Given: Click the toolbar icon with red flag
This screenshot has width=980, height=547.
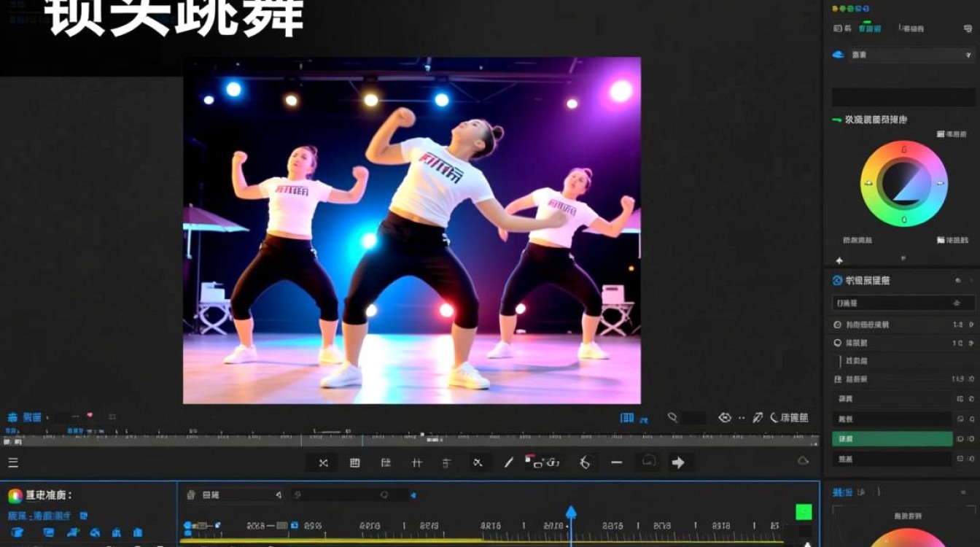Looking at the screenshot, I should click(542, 462).
